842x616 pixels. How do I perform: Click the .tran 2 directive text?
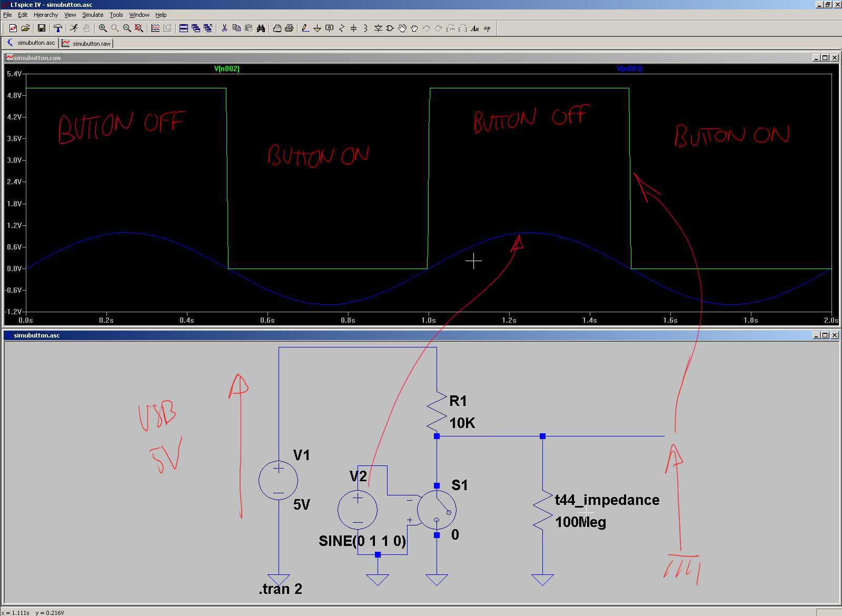pyautogui.click(x=281, y=589)
